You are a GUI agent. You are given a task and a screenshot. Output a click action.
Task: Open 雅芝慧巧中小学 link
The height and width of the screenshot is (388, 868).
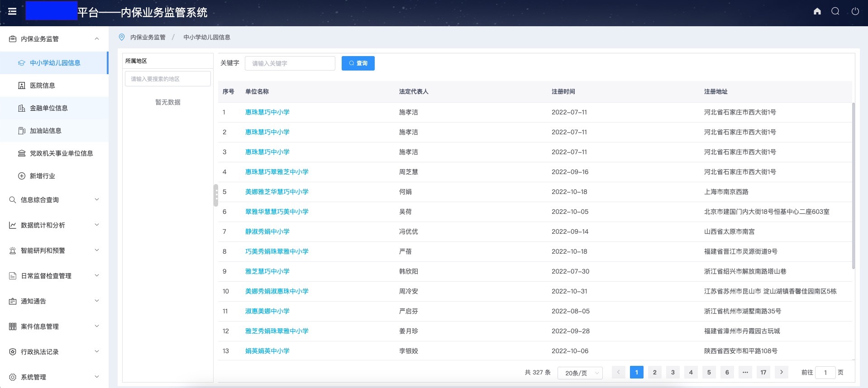coord(267,271)
